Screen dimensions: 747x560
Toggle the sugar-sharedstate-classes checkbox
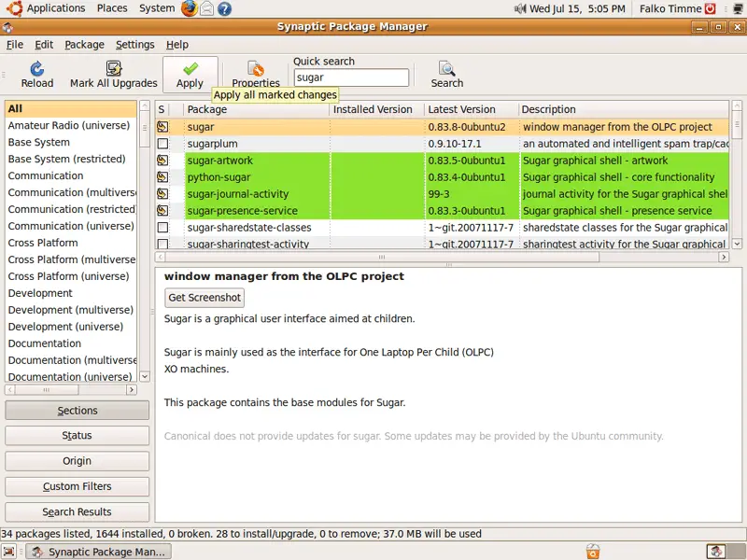click(162, 227)
